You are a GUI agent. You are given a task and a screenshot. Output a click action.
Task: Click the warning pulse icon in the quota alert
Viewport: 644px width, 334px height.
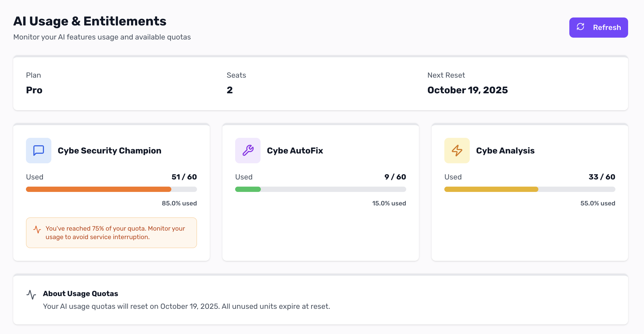(x=37, y=229)
